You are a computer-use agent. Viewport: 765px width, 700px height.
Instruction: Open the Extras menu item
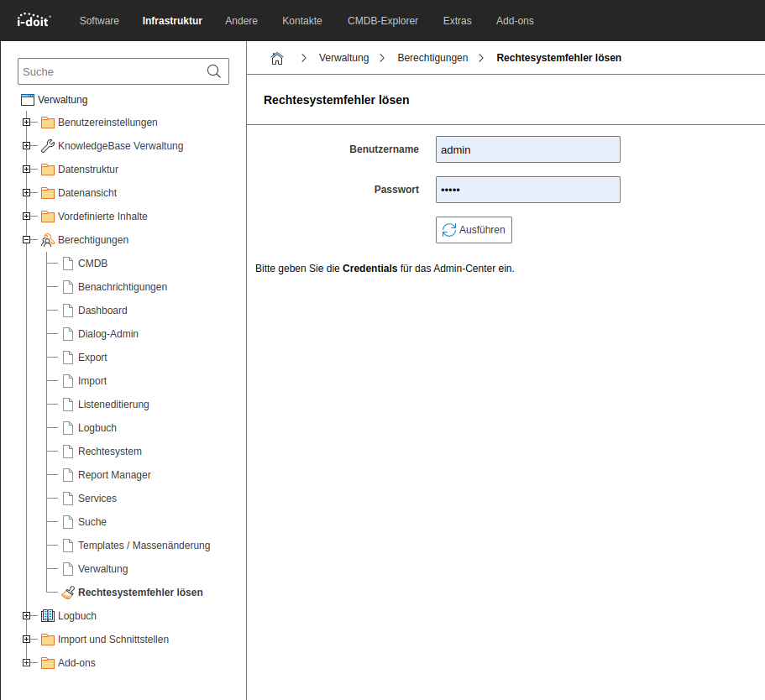[x=457, y=21]
